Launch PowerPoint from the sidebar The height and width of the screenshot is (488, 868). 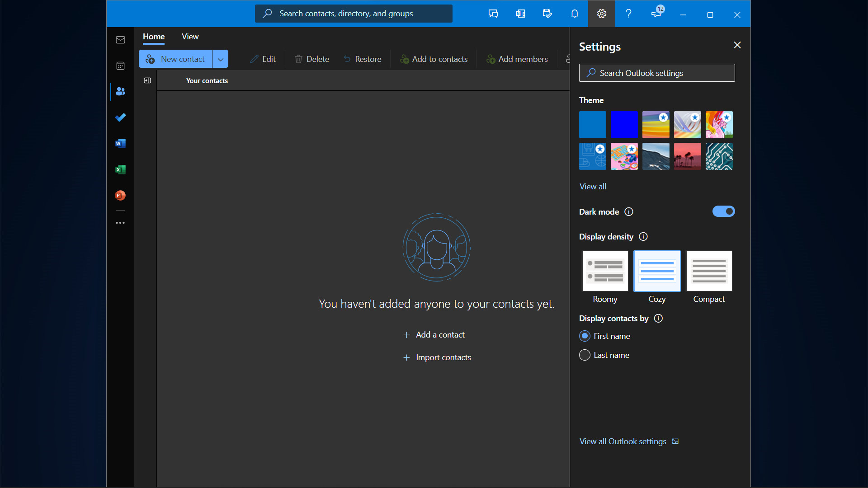[x=120, y=195]
